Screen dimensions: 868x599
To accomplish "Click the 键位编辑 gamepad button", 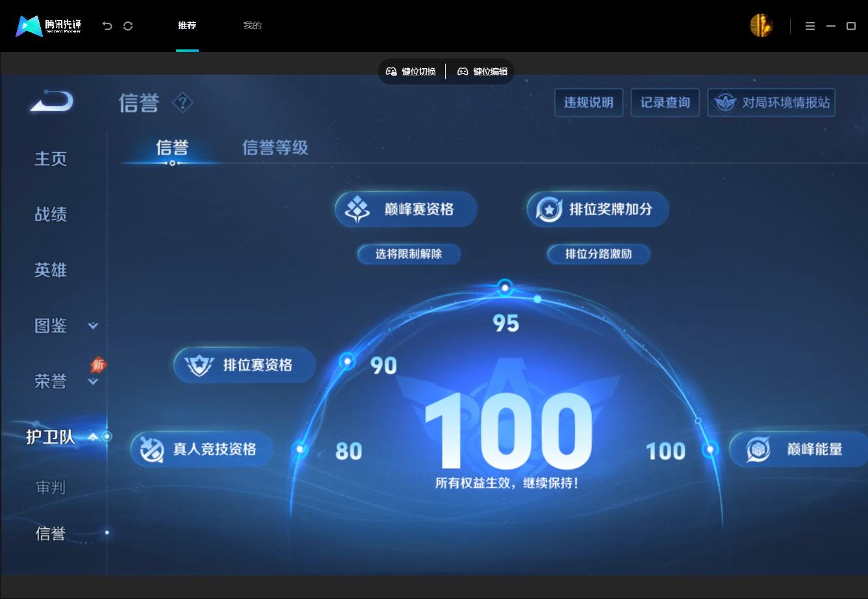I will coord(482,71).
